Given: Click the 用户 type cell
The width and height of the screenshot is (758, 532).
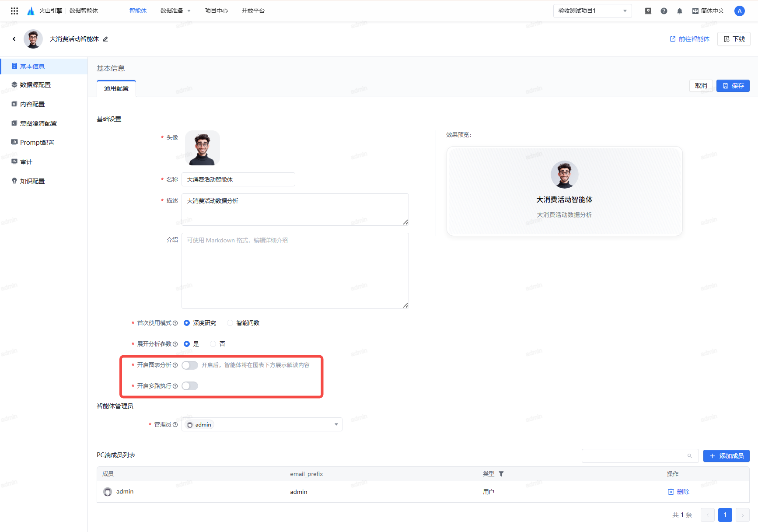Looking at the screenshot, I should coord(489,492).
